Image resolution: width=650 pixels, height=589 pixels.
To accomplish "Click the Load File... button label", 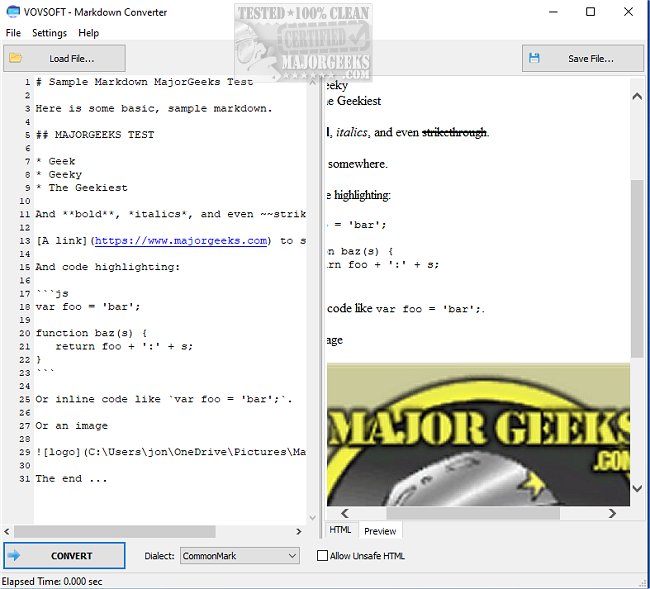I will click(x=72, y=58).
